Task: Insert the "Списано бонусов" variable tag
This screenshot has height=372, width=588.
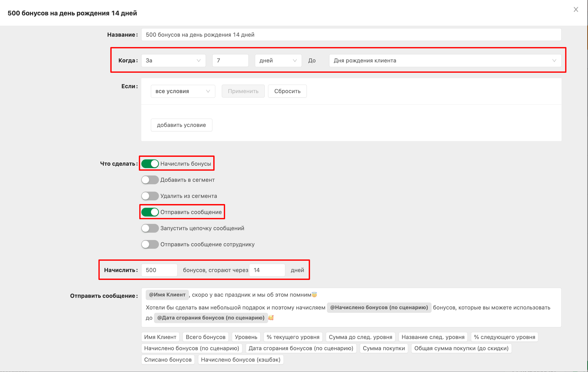Action: [168, 359]
